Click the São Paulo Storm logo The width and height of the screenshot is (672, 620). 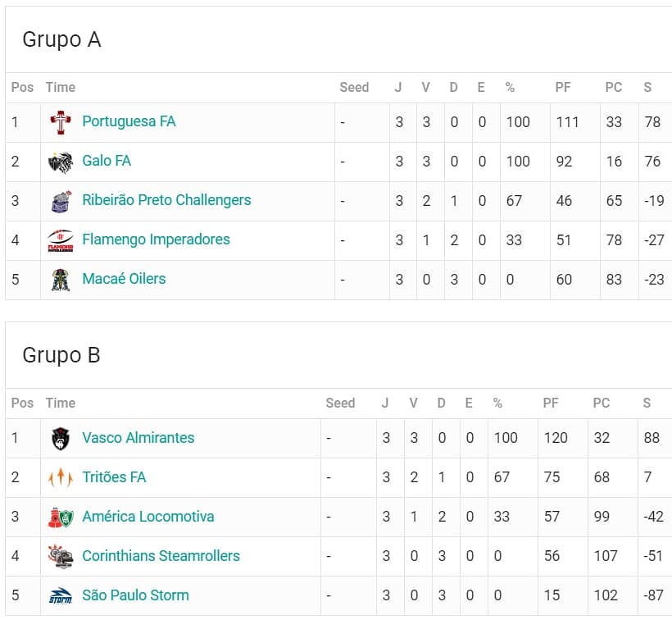pyautogui.click(x=61, y=596)
